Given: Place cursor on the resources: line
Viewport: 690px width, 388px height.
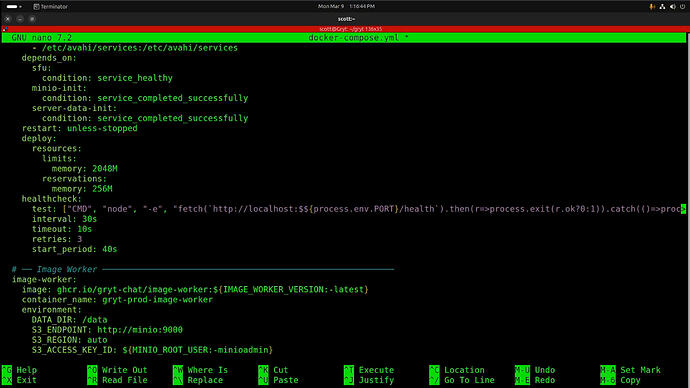Looking at the screenshot, I should [x=57, y=149].
